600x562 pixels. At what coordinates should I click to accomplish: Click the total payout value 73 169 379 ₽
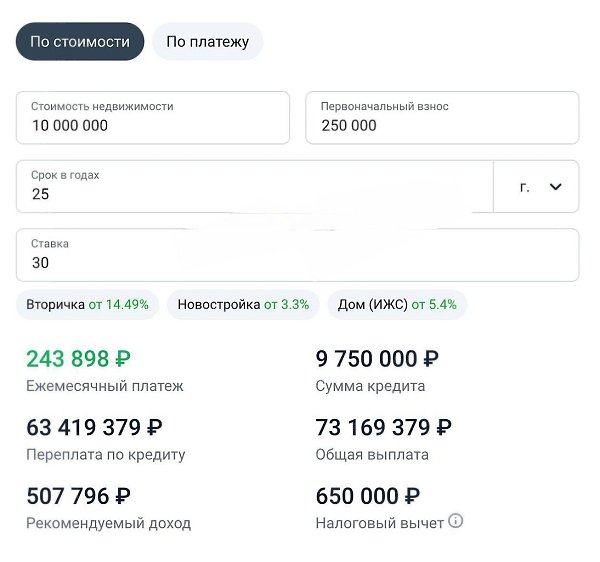[x=383, y=428]
